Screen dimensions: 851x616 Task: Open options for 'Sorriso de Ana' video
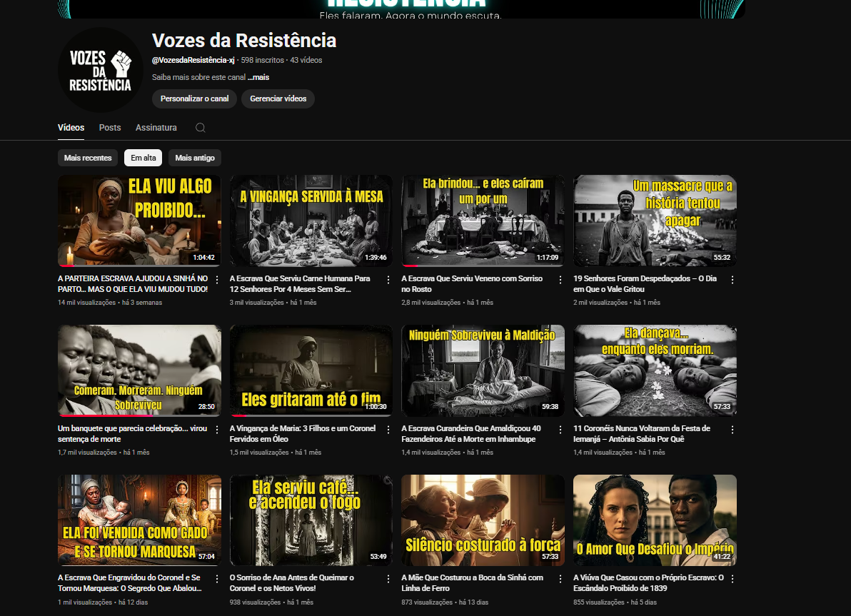coord(388,579)
